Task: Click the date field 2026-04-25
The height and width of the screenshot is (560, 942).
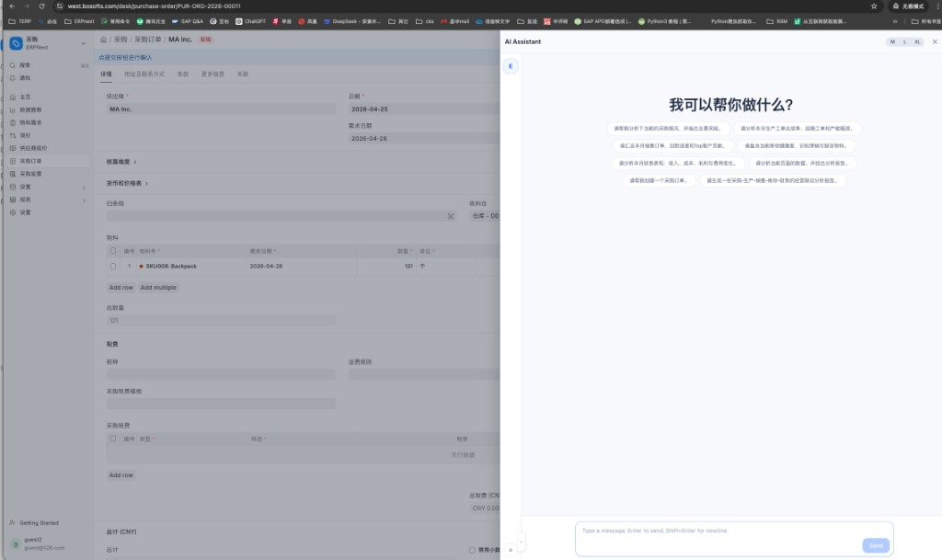Action: (423, 109)
